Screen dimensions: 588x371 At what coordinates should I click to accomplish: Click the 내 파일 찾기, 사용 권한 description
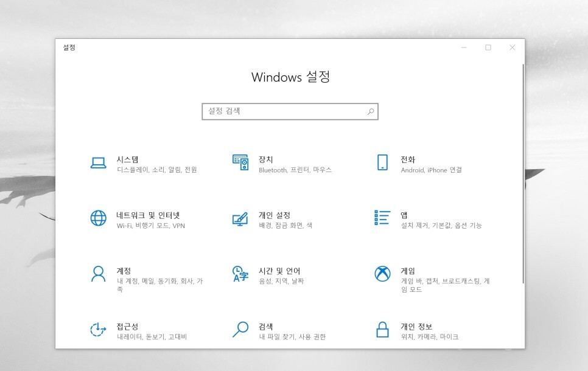click(x=292, y=336)
